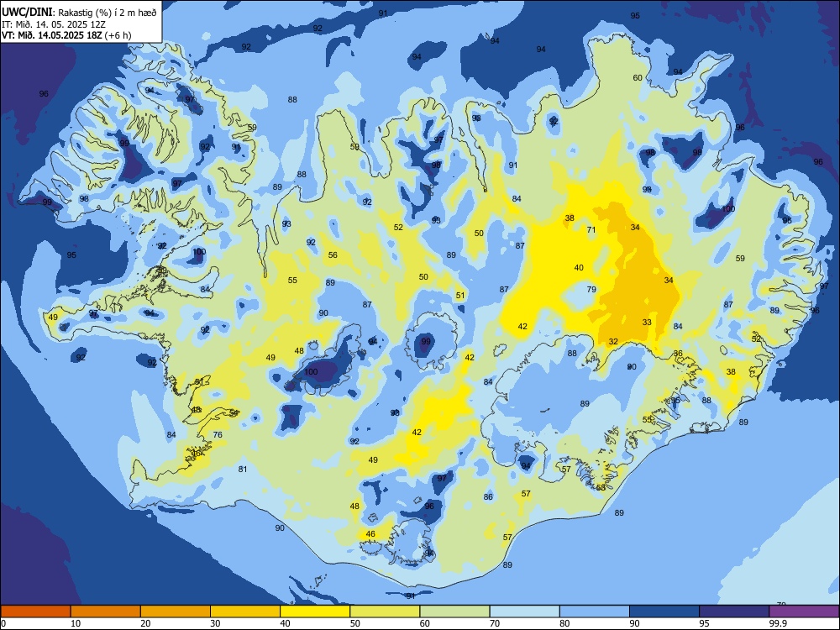Click the init time 'IT: Mið. 14. 05. 2025 12Z'
Screen dimensions: 840x630
point(52,24)
